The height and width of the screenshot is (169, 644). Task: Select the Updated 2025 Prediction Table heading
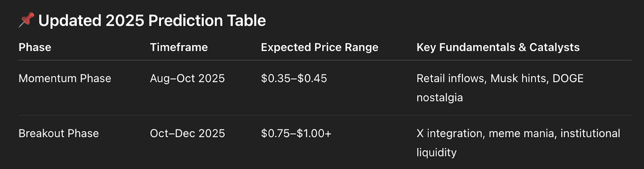point(152,20)
